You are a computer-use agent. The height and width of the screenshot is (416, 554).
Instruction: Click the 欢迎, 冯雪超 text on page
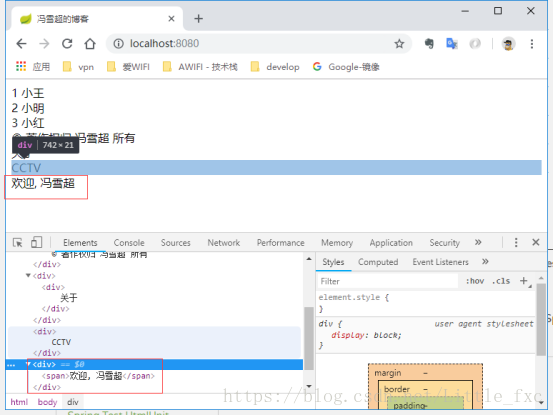[x=43, y=183]
